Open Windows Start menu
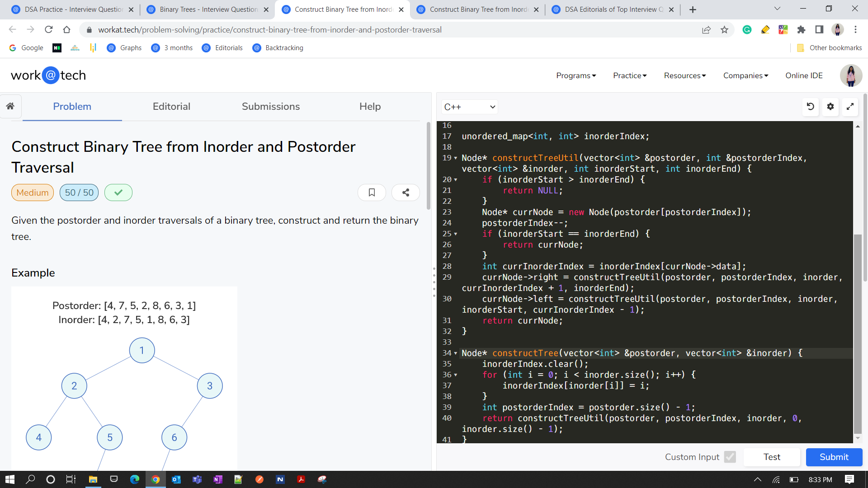 (10, 479)
